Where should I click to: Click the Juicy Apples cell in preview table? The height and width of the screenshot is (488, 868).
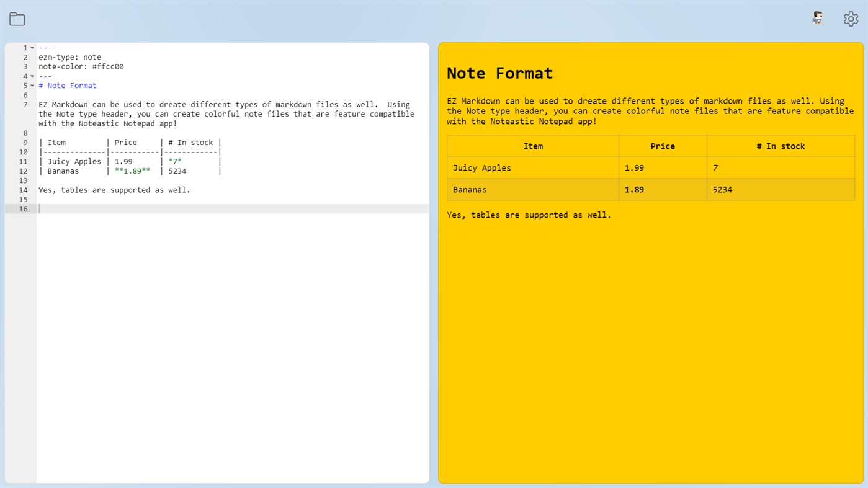[x=481, y=167]
